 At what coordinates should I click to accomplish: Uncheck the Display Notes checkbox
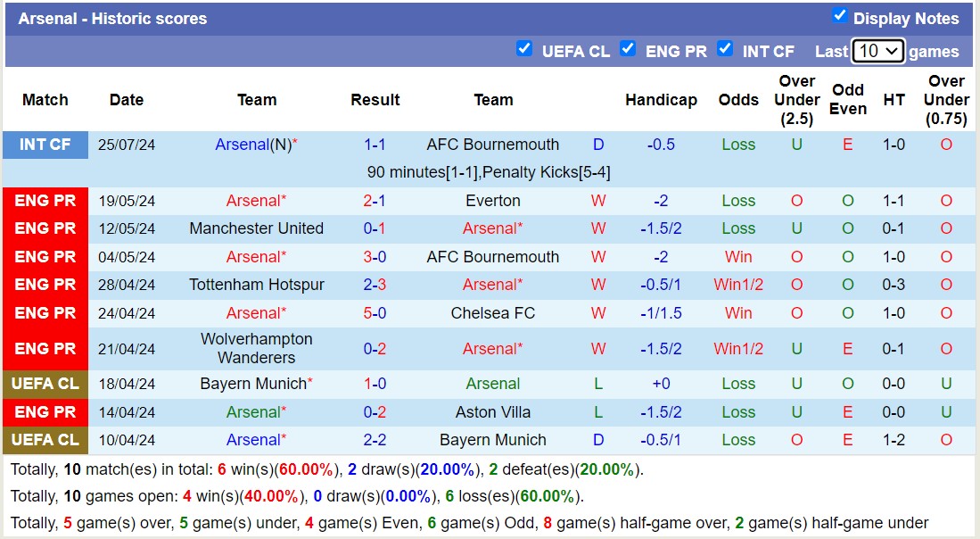[x=838, y=14]
